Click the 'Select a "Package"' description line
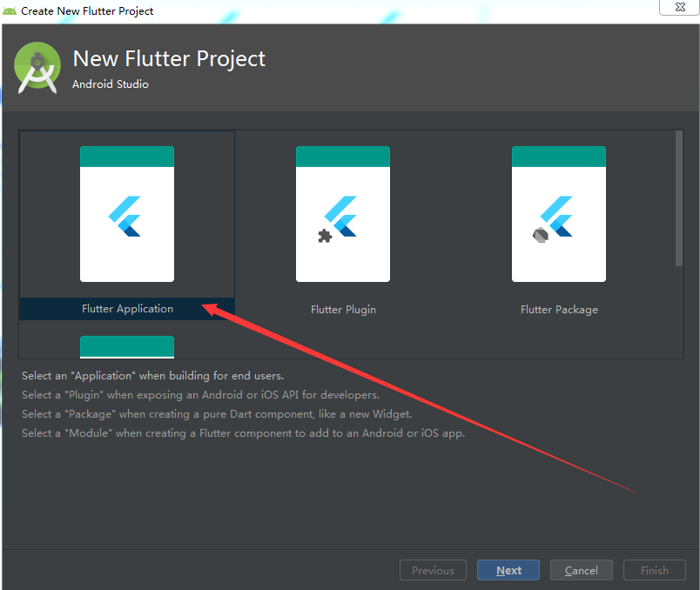Viewport: 700px width, 590px height. coord(217,414)
